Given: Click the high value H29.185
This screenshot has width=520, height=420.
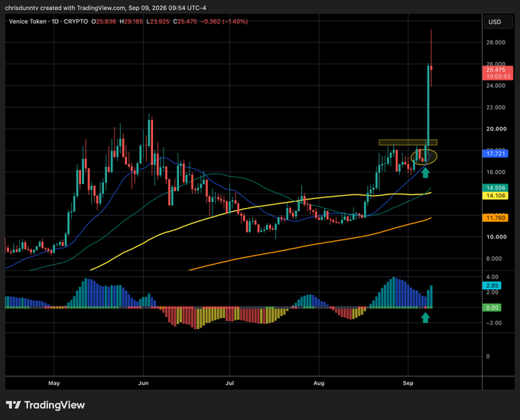Looking at the screenshot, I should point(132,21).
